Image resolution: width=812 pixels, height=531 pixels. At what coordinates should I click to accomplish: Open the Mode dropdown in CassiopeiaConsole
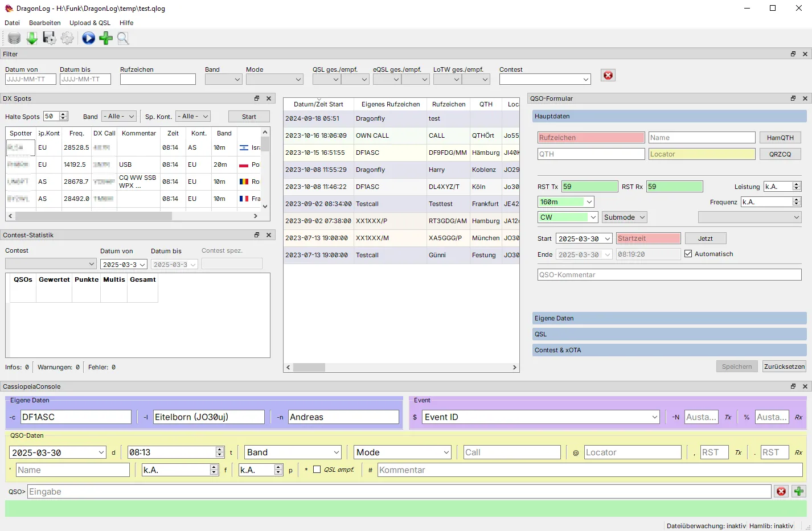pyautogui.click(x=402, y=452)
